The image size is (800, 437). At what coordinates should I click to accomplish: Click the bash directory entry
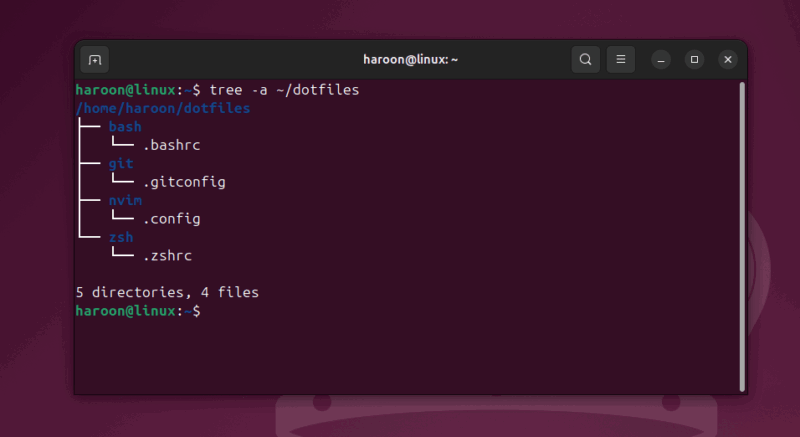pos(125,126)
